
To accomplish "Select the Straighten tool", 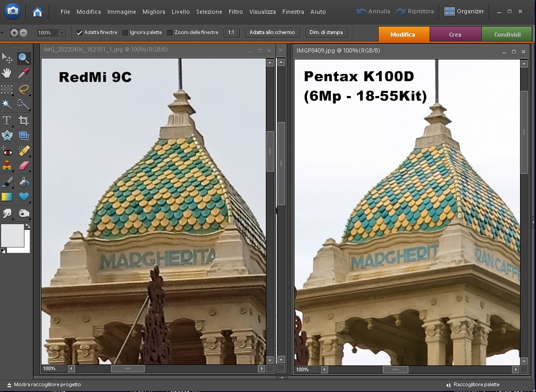I will 23,135.
